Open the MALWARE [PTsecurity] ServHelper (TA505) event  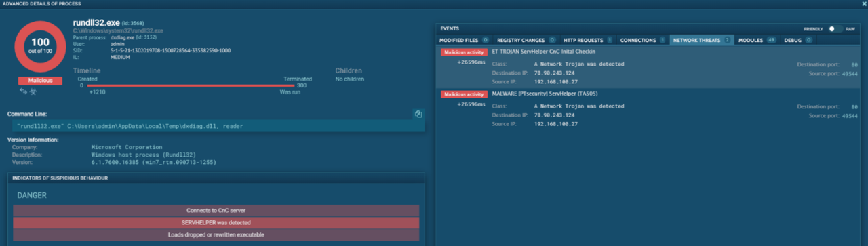tap(651, 109)
